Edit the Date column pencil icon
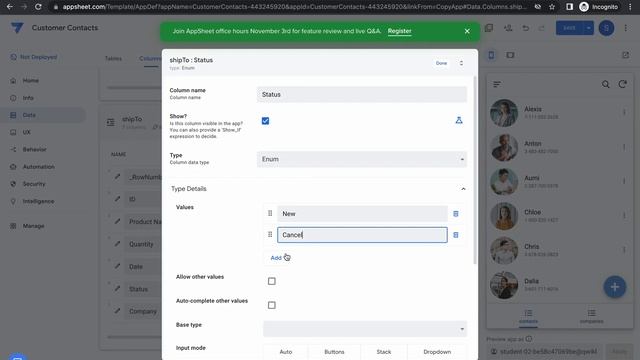The height and width of the screenshot is (360, 640). point(118,266)
